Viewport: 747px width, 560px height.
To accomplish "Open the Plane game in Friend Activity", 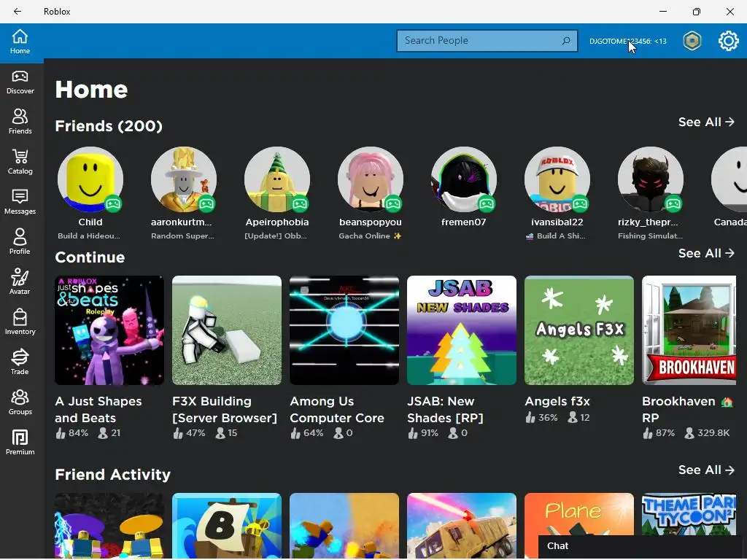I will 579,514.
